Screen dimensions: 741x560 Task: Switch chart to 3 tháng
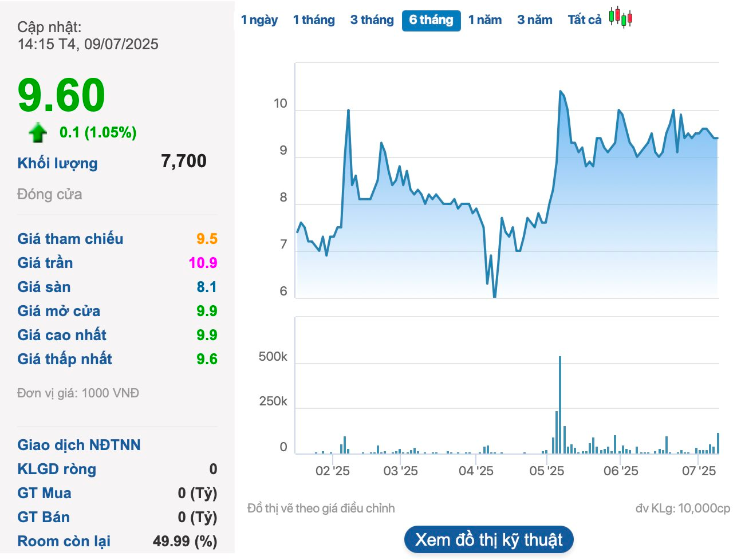pyautogui.click(x=372, y=20)
